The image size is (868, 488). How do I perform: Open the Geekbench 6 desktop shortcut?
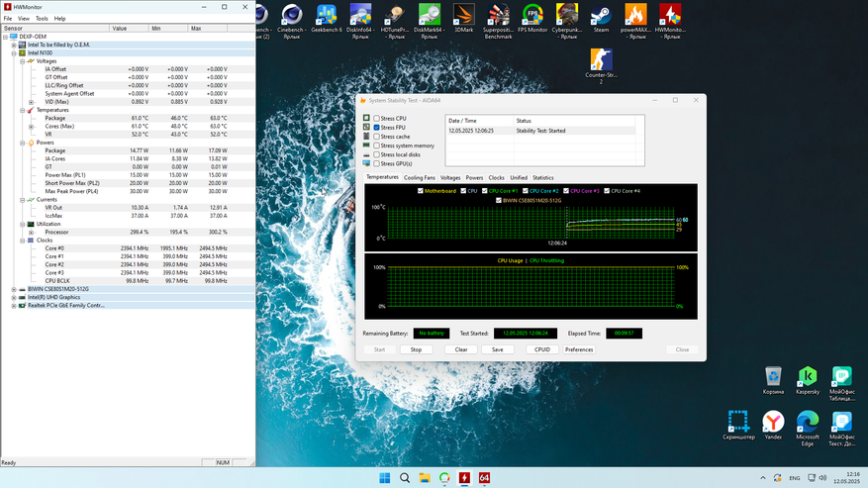click(x=327, y=16)
